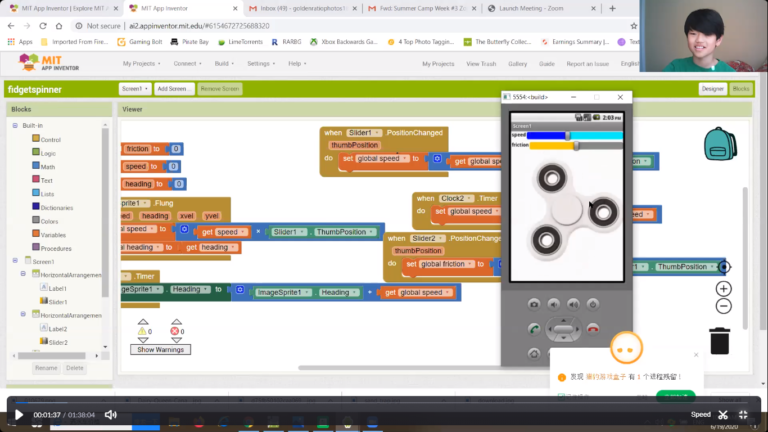Open the Report an Issue link
Image resolution: width=768 pixels, height=432 pixels.
coord(587,64)
